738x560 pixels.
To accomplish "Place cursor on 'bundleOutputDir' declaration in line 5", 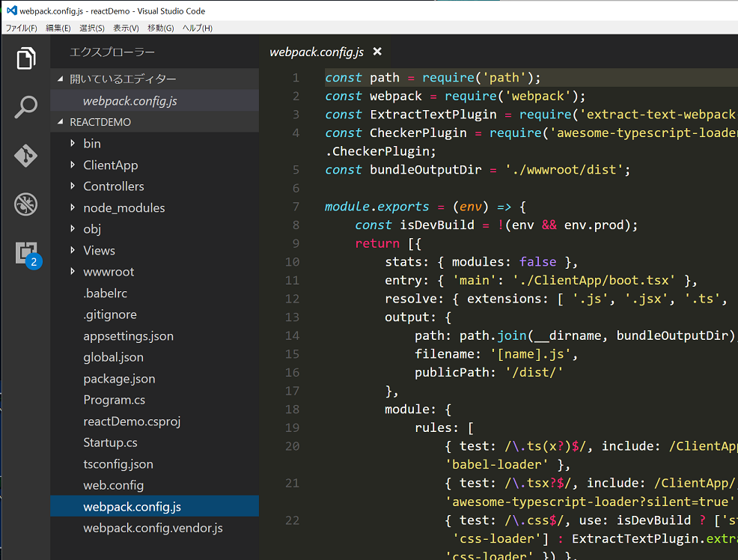I will 425,170.
